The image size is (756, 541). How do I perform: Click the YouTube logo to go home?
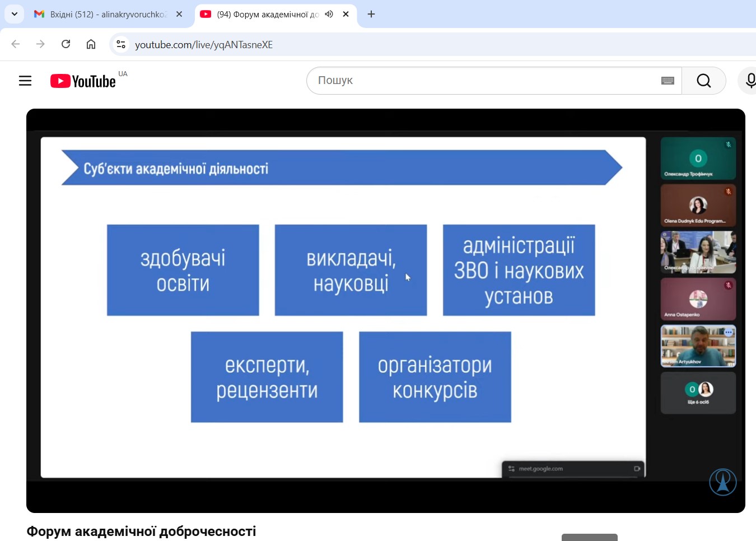(x=83, y=81)
